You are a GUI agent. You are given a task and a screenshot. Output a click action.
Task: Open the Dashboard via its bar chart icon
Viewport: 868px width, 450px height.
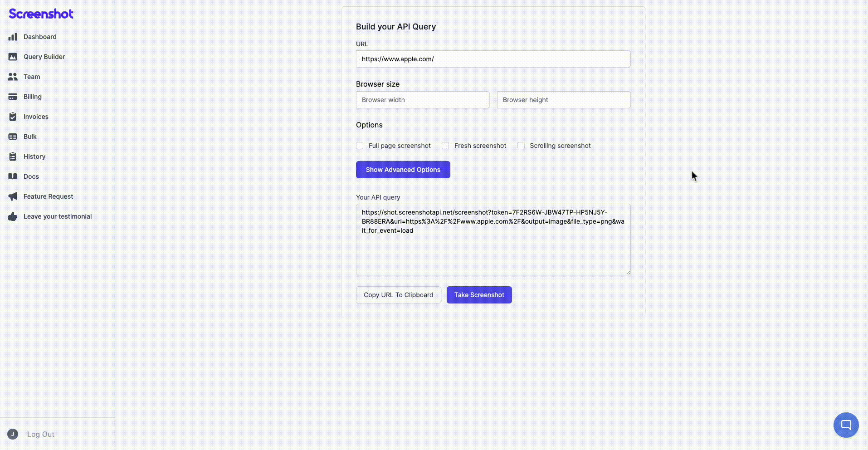point(13,37)
